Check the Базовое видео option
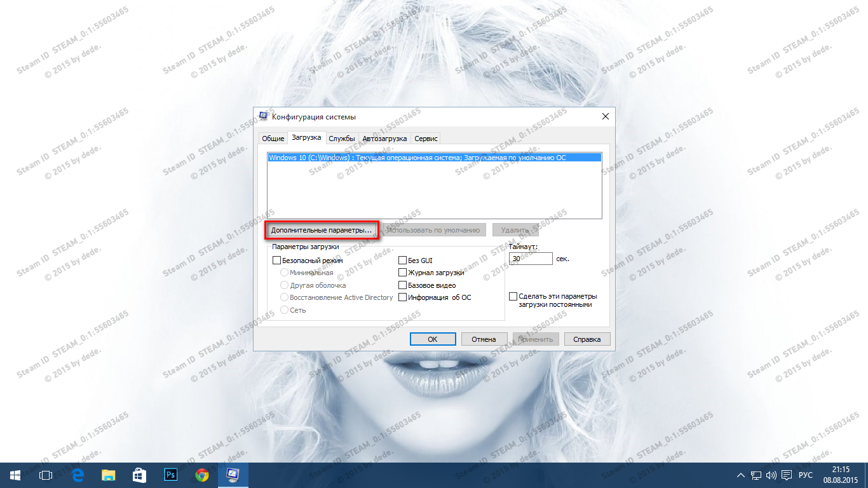Image resolution: width=868 pixels, height=488 pixels. tap(402, 285)
